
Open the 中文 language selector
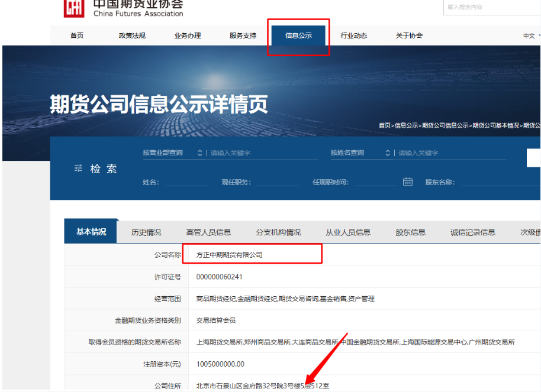[532, 35]
